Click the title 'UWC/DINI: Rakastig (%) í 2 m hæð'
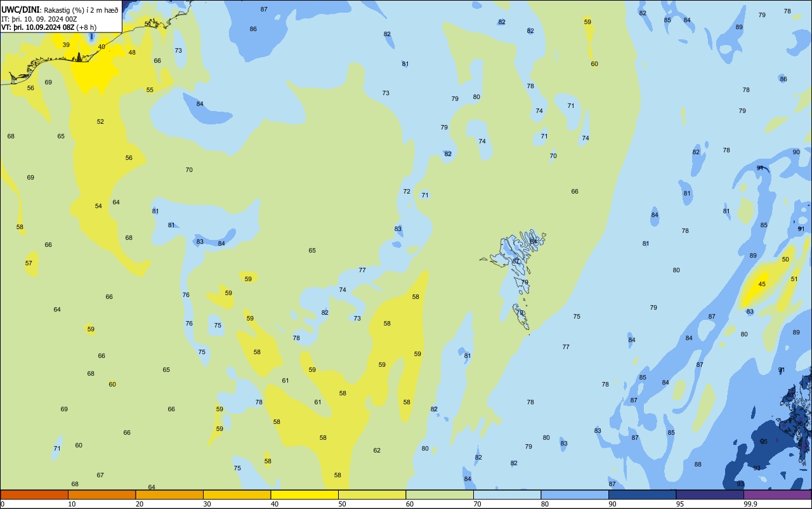812x509 pixels. pos(60,10)
